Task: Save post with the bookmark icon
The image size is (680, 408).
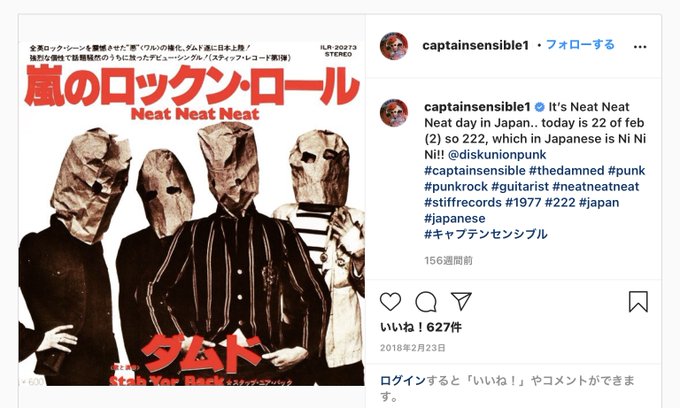Action: pyautogui.click(x=638, y=301)
